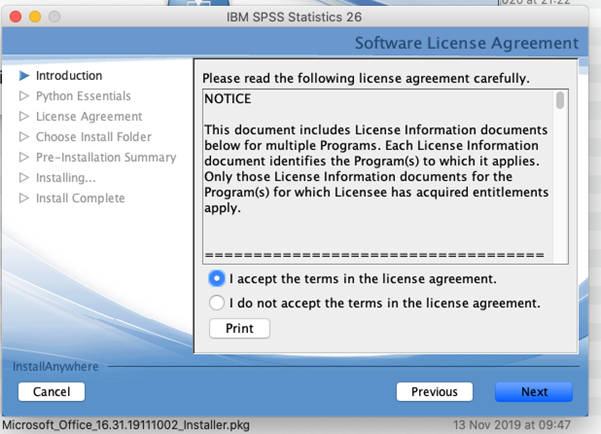Screen dimensions: 601x434
Task: Click the arrow beside Install Complete
Action: point(24,198)
